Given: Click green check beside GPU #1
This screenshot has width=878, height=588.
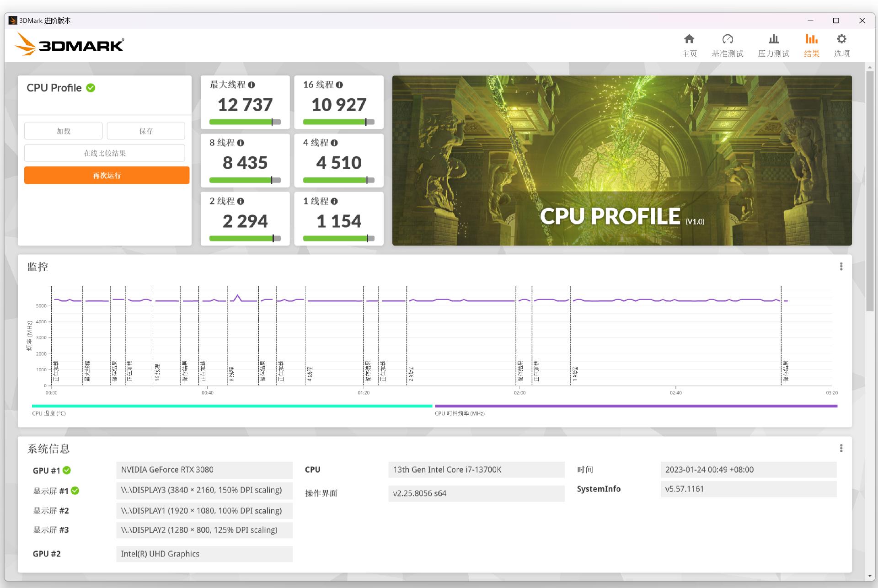Looking at the screenshot, I should coord(67,470).
